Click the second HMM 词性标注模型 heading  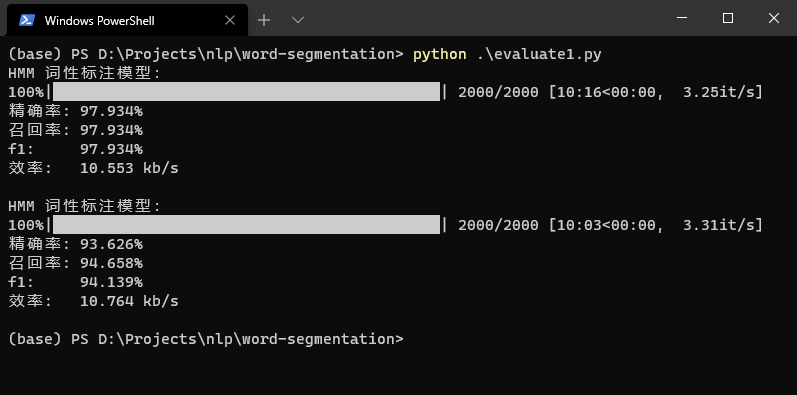(x=84, y=206)
